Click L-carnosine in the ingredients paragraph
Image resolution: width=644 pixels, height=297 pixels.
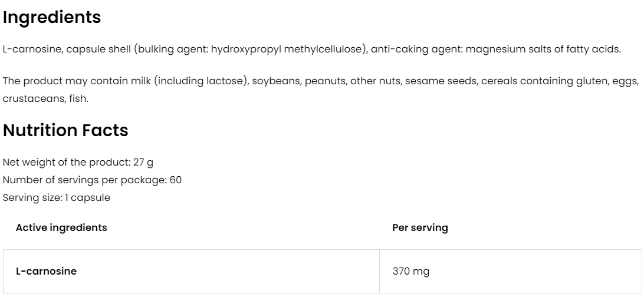tap(32, 49)
